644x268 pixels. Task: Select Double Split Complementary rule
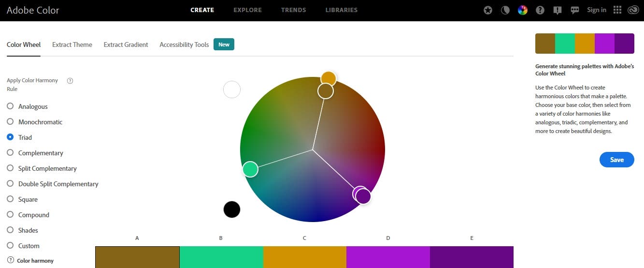pyautogui.click(x=10, y=184)
